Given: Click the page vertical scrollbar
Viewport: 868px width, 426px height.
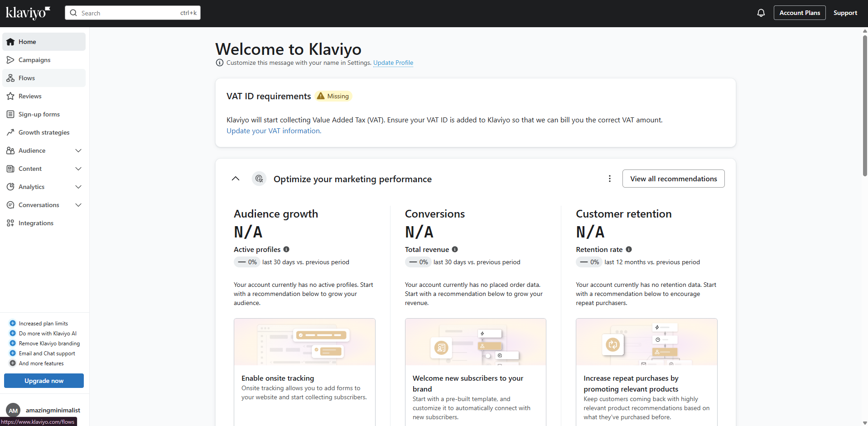Looking at the screenshot, I should click(865, 104).
